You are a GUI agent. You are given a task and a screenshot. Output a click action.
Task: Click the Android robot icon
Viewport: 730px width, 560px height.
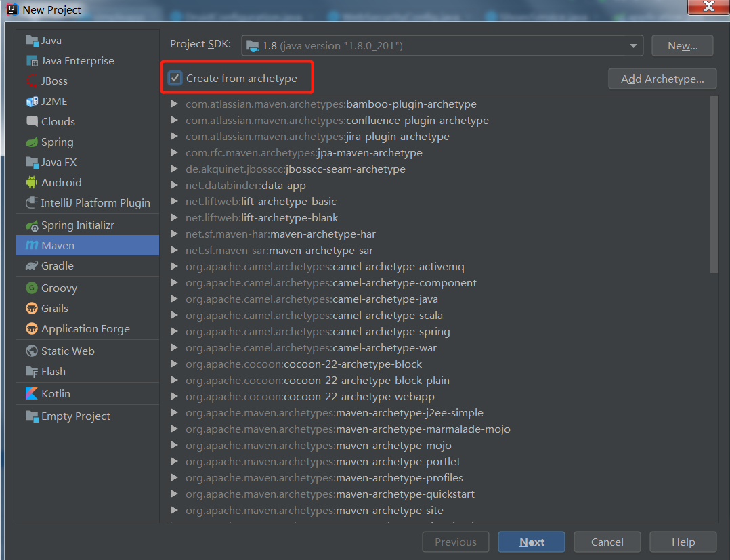pyautogui.click(x=32, y=182)
